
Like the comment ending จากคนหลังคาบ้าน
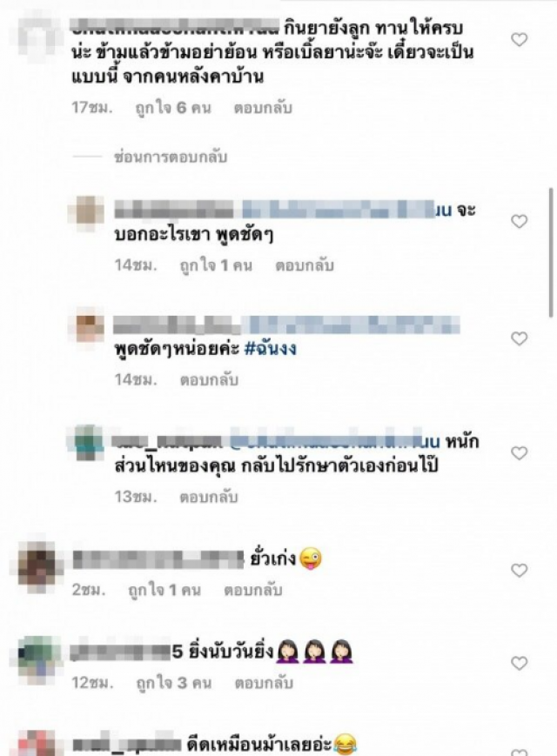coord(519,39)
